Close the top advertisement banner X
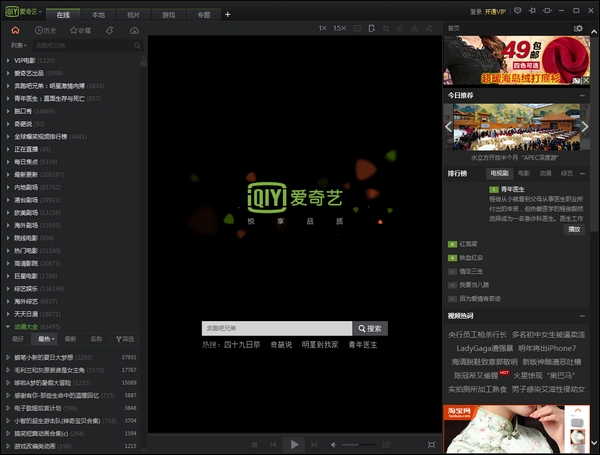 [x=586, y=80]
